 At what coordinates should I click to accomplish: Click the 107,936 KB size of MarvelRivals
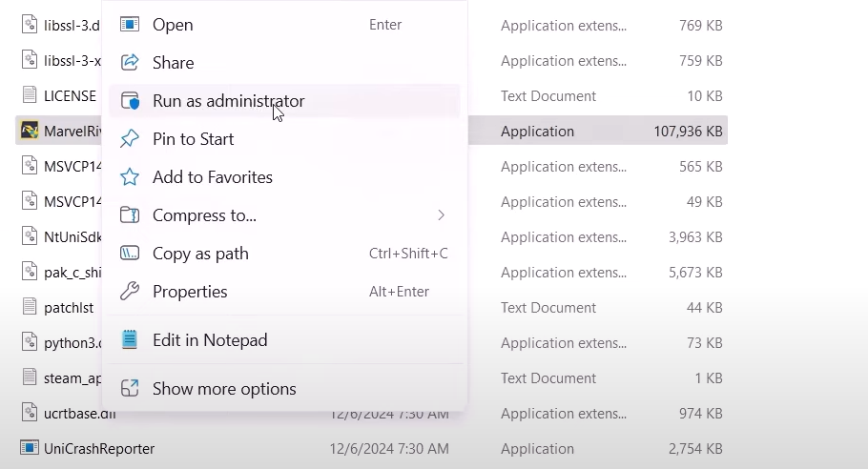point(688,132)
